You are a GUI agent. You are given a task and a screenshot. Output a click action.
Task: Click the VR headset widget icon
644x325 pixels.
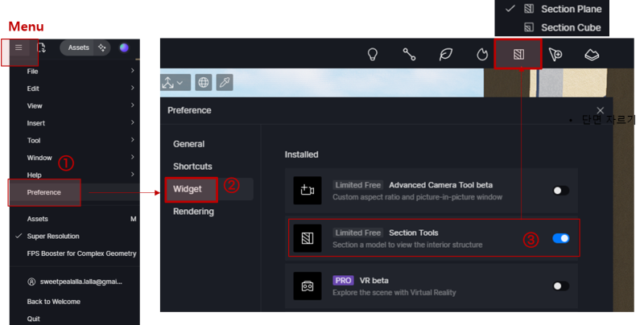(308, 286)
